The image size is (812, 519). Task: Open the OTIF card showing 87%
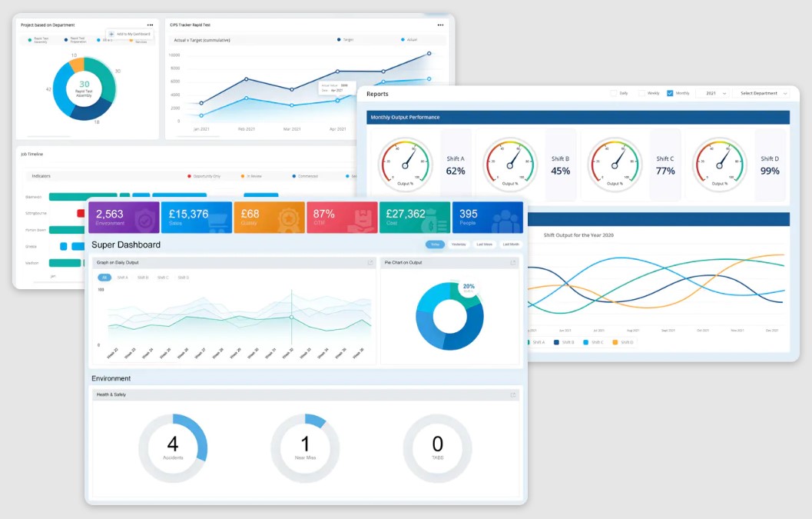tap(342, 218)
